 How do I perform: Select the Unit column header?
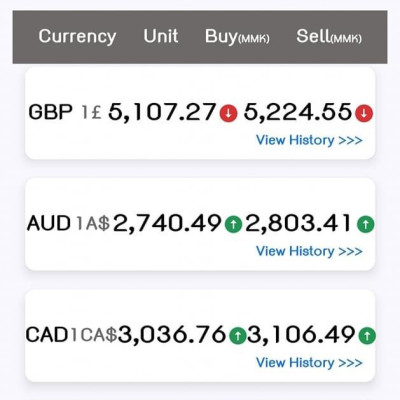pyautogui.click(x=161, y=36)
